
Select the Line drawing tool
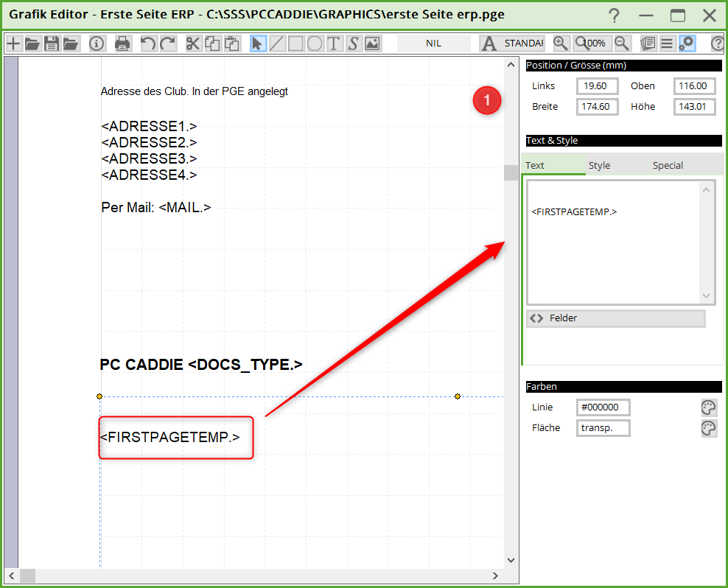(277, 43)
